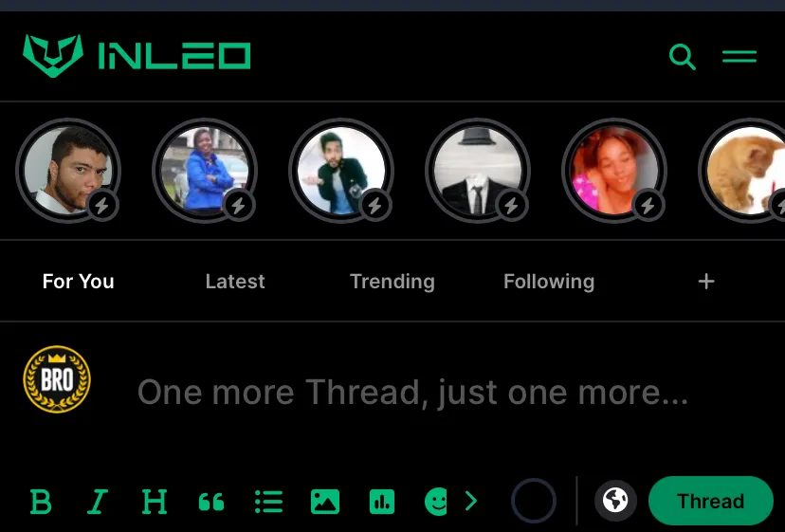Insert a bulleted list
Image resolution: width=785 pixels, height=532 pixels.
coord(268,502)
